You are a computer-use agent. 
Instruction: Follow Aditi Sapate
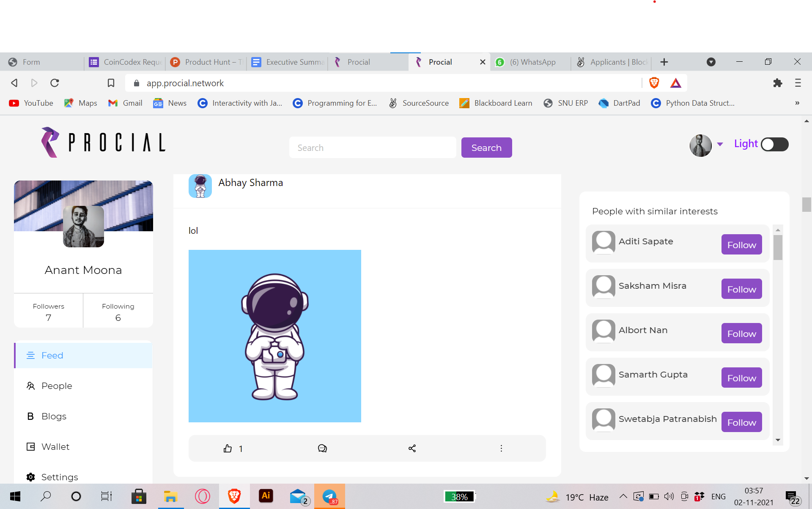[741, 245]
